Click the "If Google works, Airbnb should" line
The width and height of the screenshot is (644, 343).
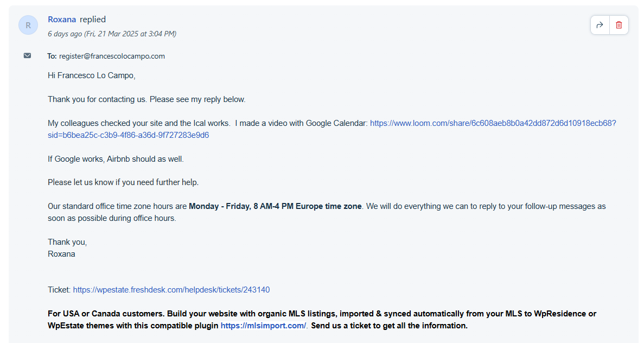coord(116,159)
